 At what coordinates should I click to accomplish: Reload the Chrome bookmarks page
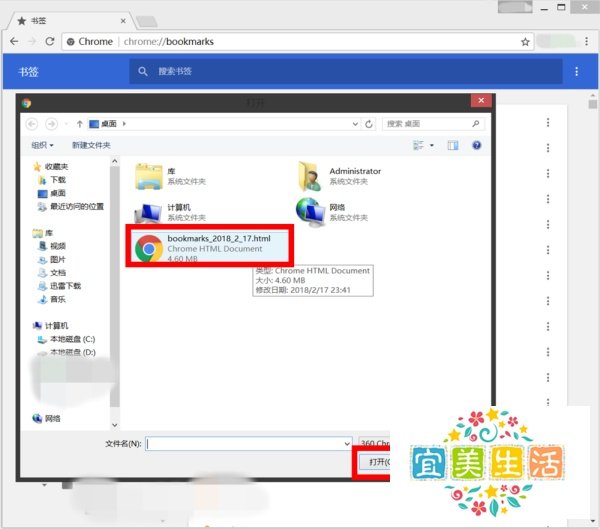pyautogui.click(x=50, y=41)
